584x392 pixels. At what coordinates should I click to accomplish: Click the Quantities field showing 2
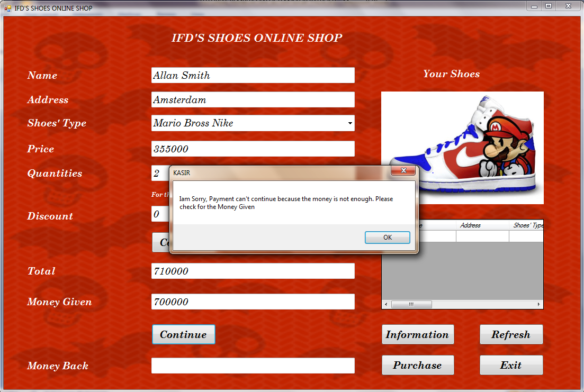coord(160,173)
